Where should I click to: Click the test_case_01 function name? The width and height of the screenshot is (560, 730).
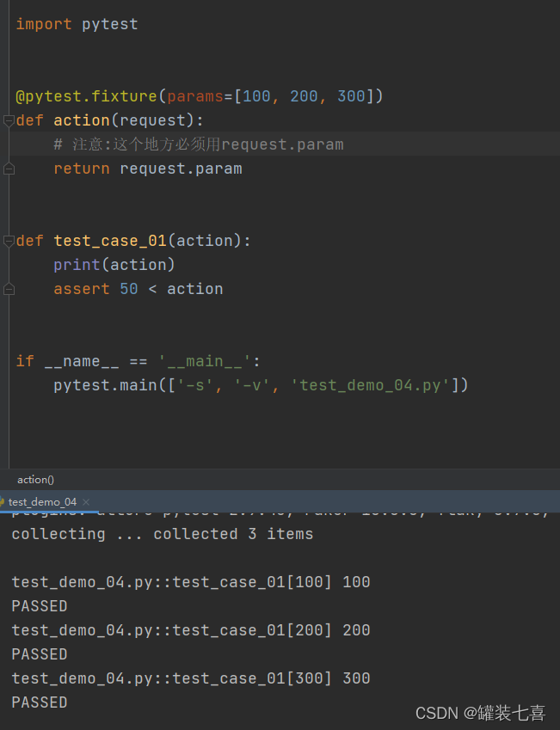coord(110,241)
